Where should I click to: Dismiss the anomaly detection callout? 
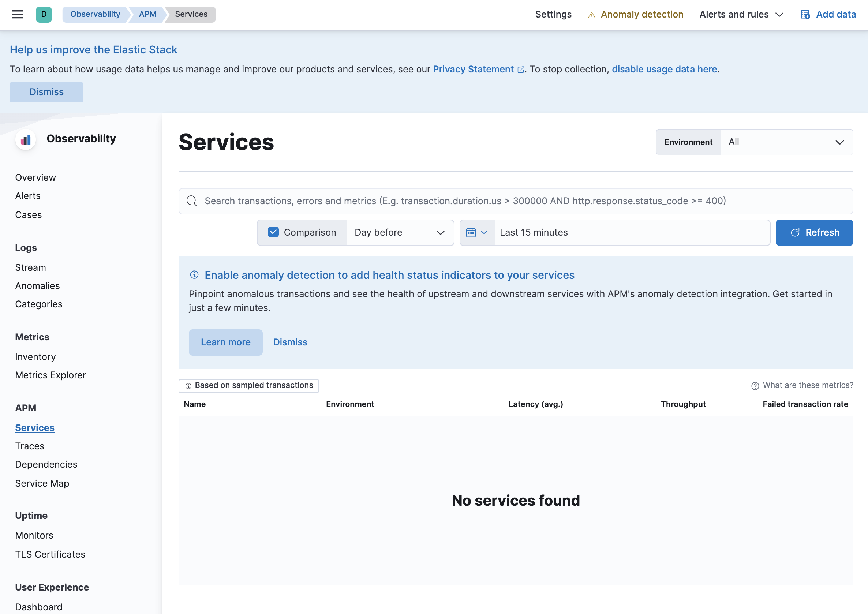click(x=290, y=342)
